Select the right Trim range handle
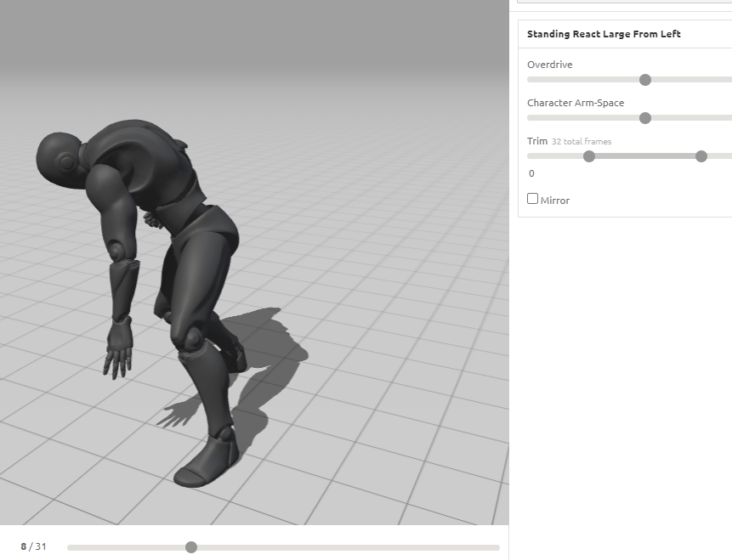Image resolution: width=732 pixels, height=560 pixels. [x=701, y=156]
